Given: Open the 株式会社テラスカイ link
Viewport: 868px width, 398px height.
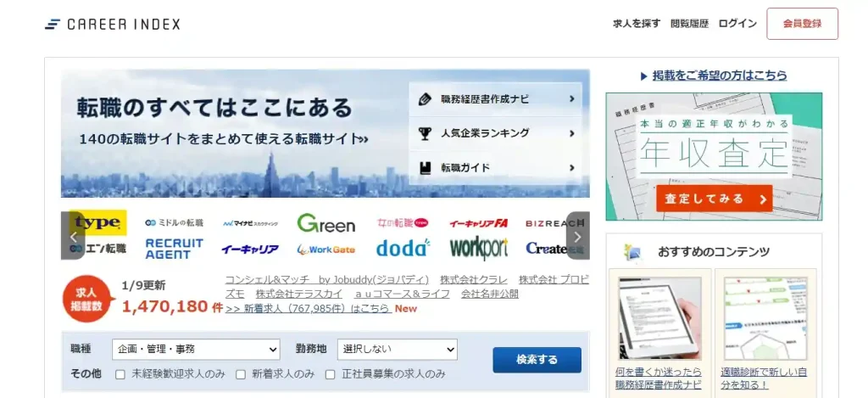Looking at the screenshot, I should pyautogui.click(x=299, y=294).
